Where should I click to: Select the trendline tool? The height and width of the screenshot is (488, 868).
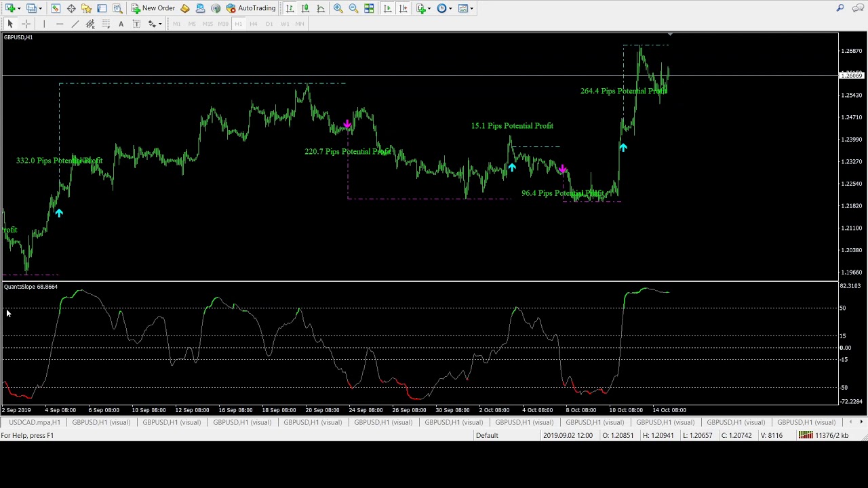click(x=75, y=24)
